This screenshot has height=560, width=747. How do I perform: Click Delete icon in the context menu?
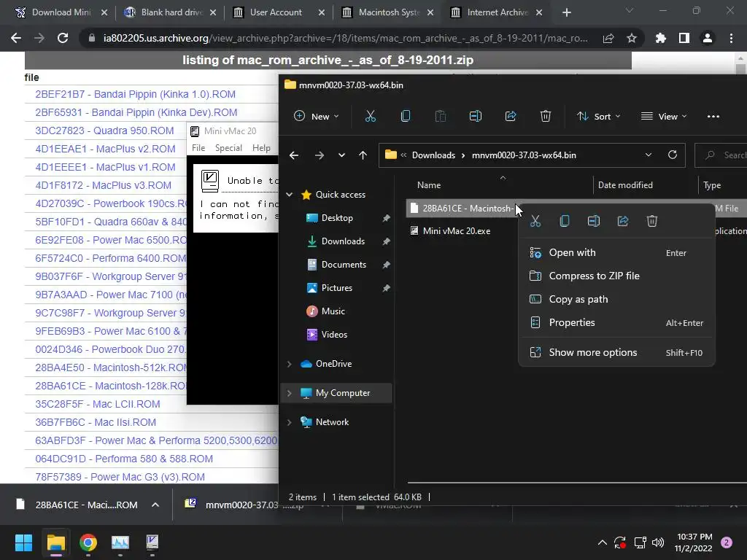tap(652, 221)
